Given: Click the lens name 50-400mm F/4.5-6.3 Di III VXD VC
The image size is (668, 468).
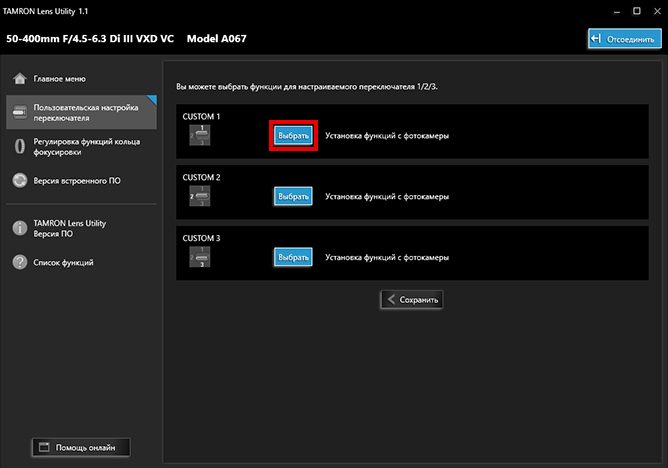Looking at the screenshot, I should click(90, 39).
